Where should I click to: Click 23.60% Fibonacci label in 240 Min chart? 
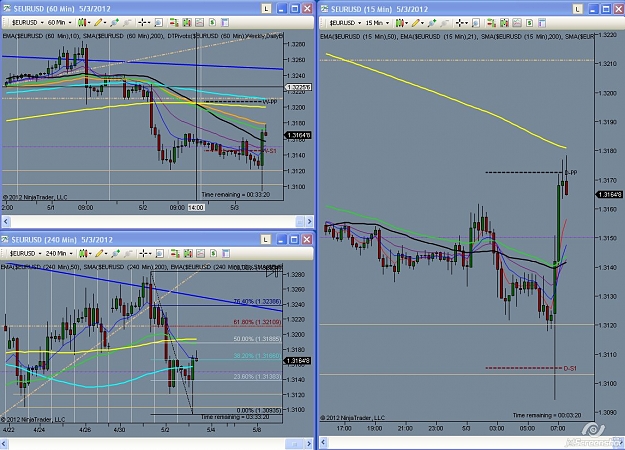(257, 376)
